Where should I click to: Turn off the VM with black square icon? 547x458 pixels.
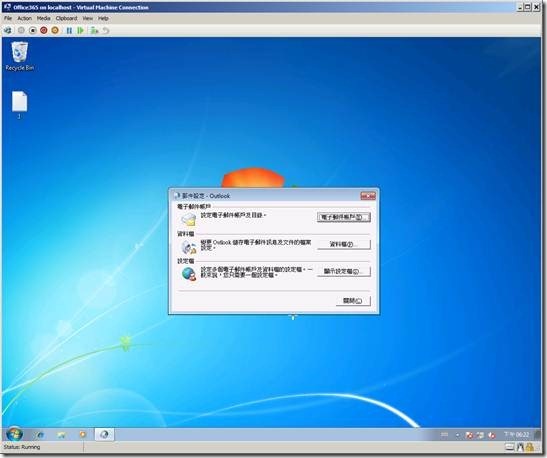[32, 31]
